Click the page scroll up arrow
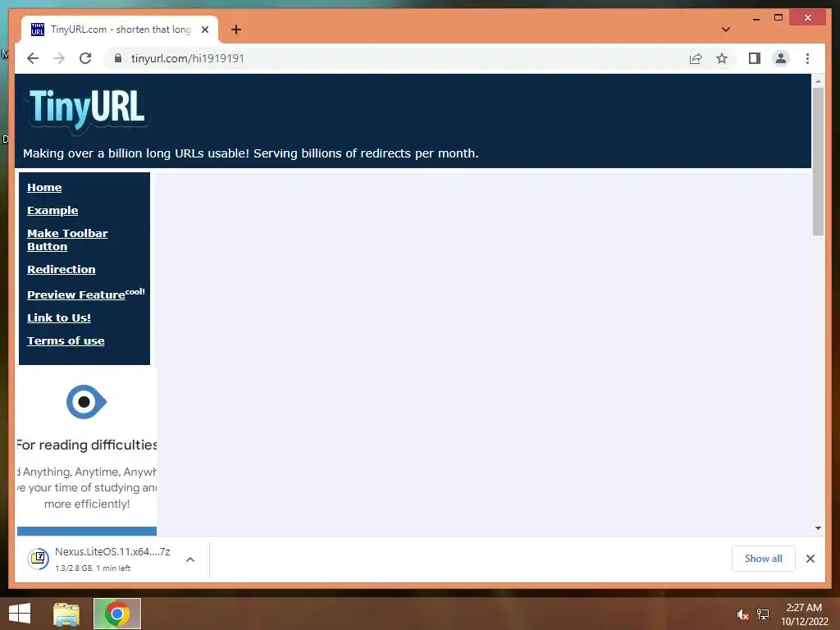This screenshot has height=630, width=840. point(818,81)
